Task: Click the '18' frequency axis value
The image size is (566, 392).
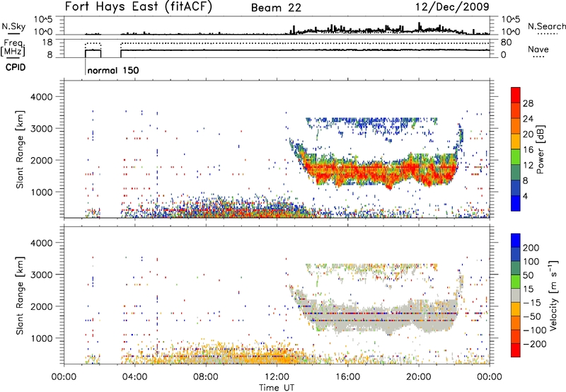Action: tap(47, 42)
